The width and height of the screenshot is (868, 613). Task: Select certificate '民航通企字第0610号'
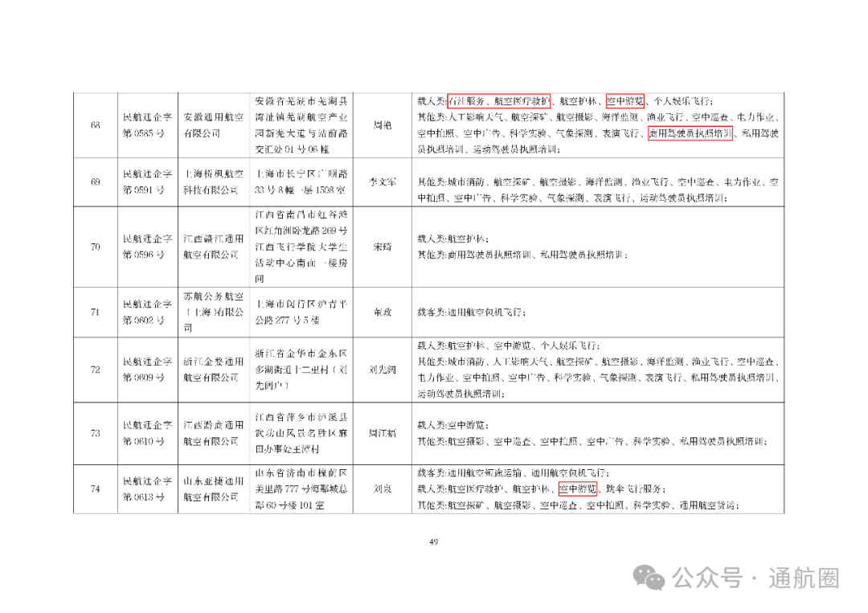pyautogui.click(x=147, y=433)
